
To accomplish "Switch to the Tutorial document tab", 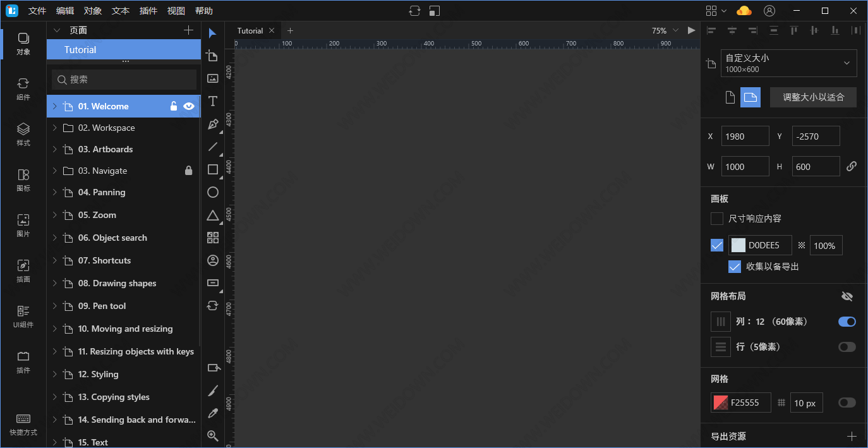I will [x=250, y=30].
